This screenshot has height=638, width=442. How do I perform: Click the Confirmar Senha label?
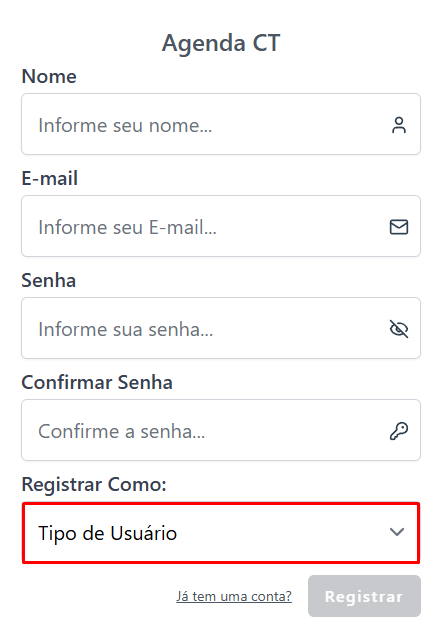(x=97, y=382)
